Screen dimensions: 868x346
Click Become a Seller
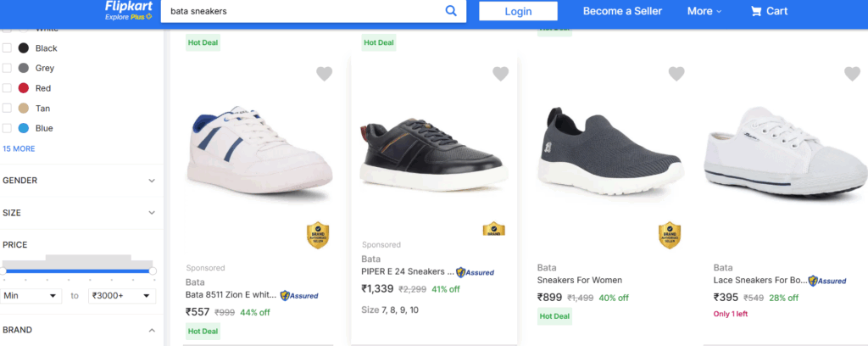point(622,11)
